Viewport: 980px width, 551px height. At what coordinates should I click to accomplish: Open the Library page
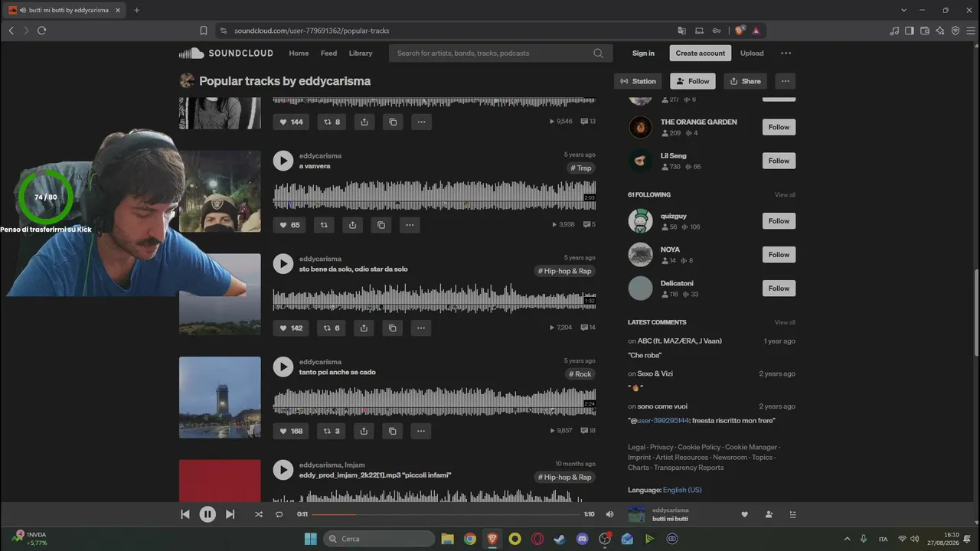click(361, 54)
